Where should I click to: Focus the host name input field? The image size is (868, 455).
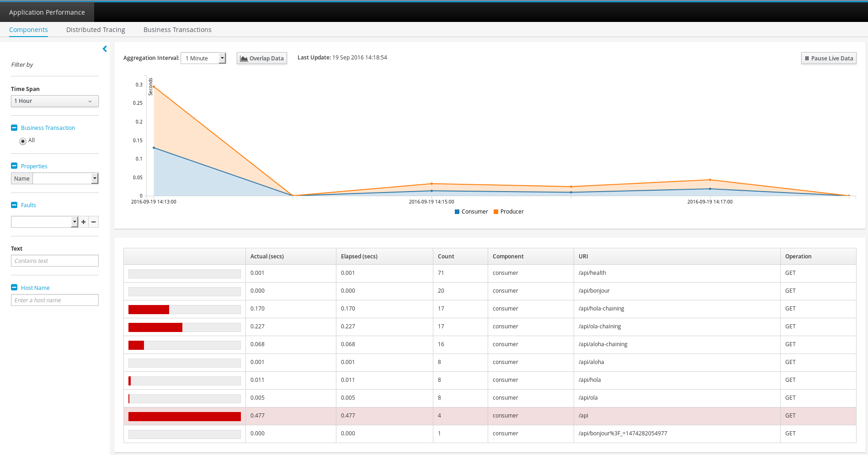[x=55, y=300]
